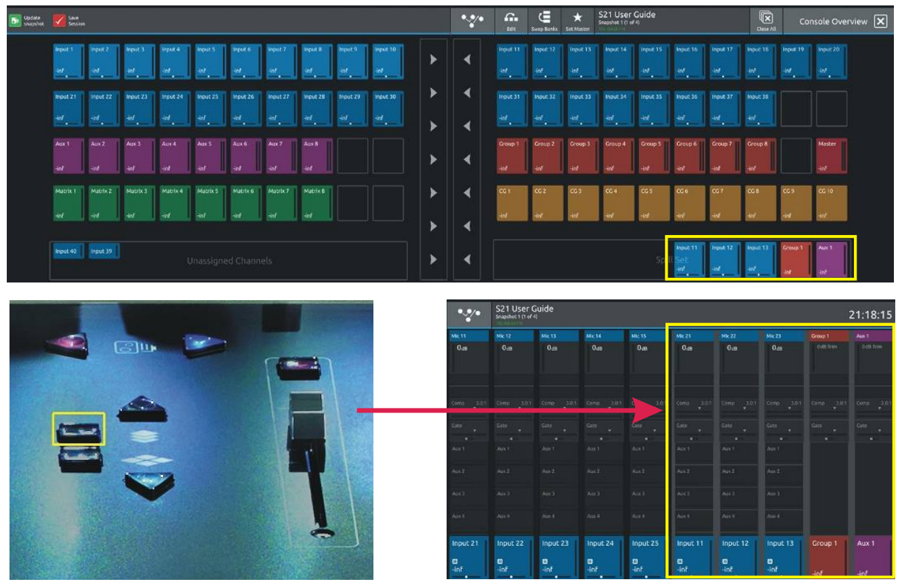The height and width of the screenshot is (588, 900).
Task: Click left-pointing arrow beside top-row Input 11 tile
Action: pyautogui.click(x=467, y=60)
